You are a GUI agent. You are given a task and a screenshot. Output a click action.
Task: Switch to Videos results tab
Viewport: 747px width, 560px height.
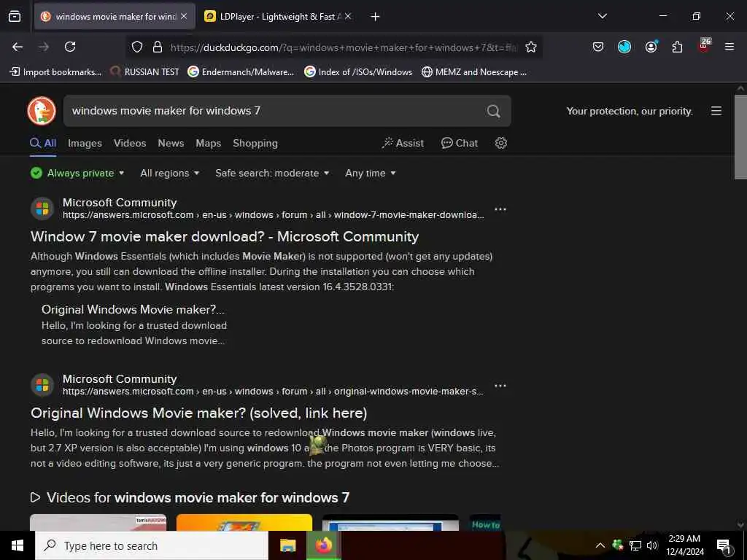130,143
